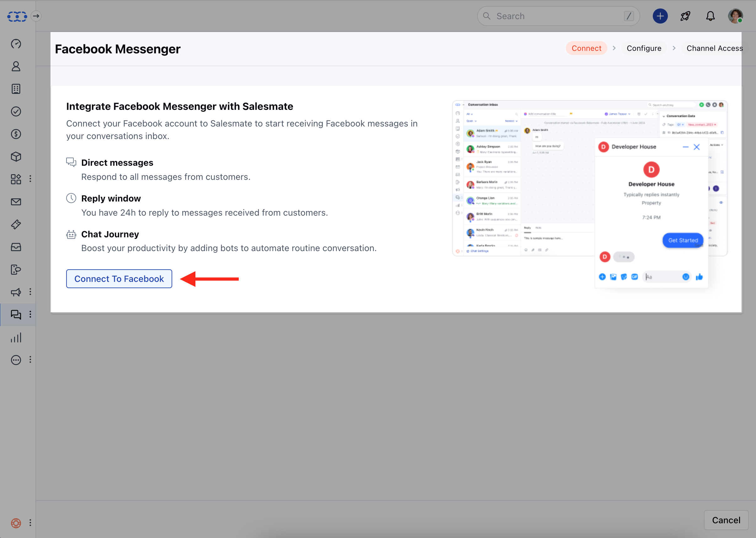Image resolution: width=756 pixels, height=538 pixels.
Task: Open Campaigns megaphone icon in sidebar
Action: coord(16,292)
